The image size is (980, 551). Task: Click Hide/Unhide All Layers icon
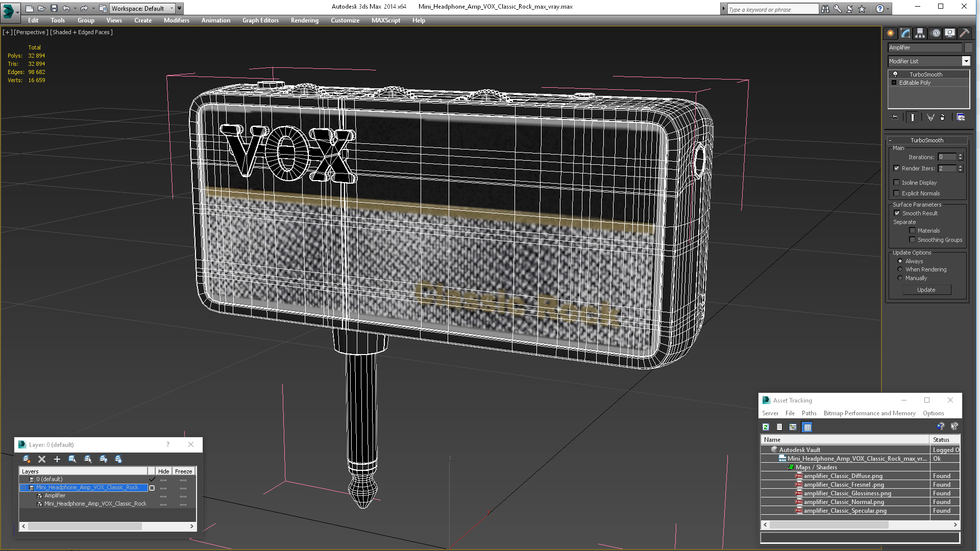coord(103,459)
